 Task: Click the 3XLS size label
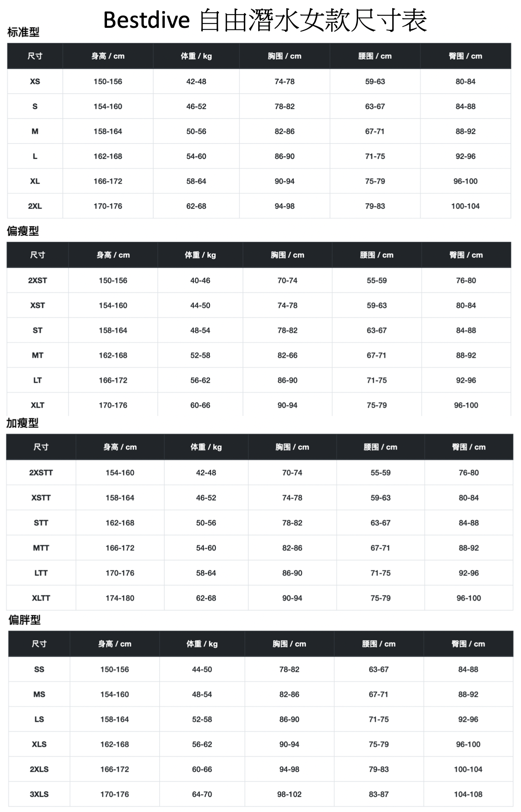(x=39, y=794)
